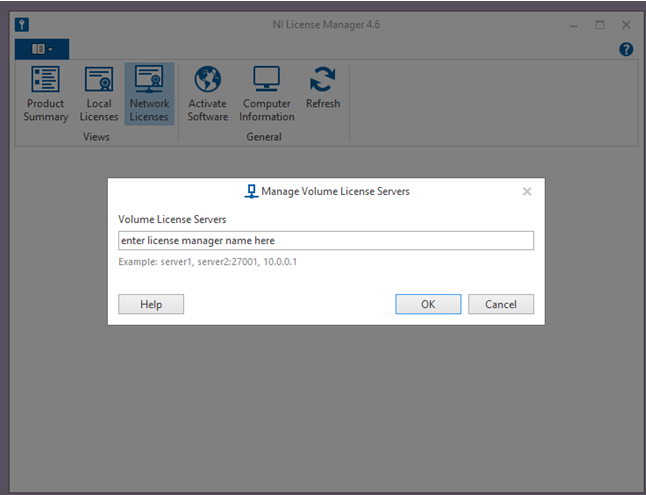The width and height of the screenshot is (646, 495).
Task: Launch Activate Software wizard
Action: point(208,94)
